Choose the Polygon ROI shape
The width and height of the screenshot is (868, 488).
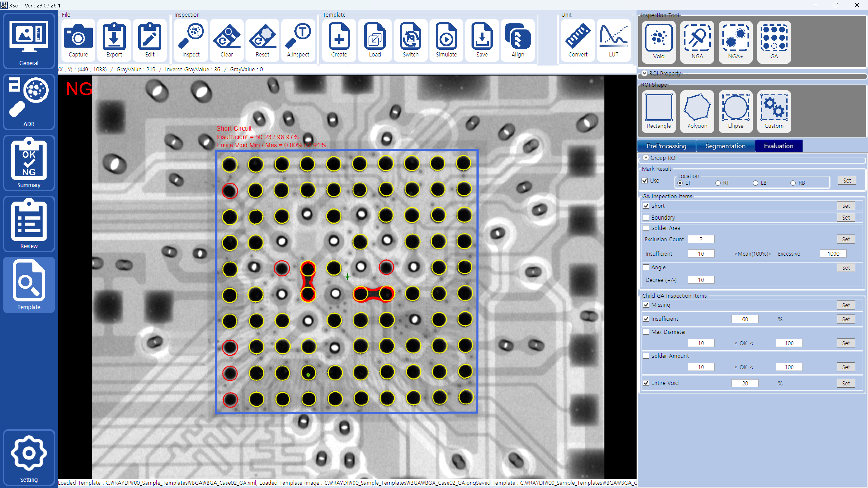coord(697,111)
